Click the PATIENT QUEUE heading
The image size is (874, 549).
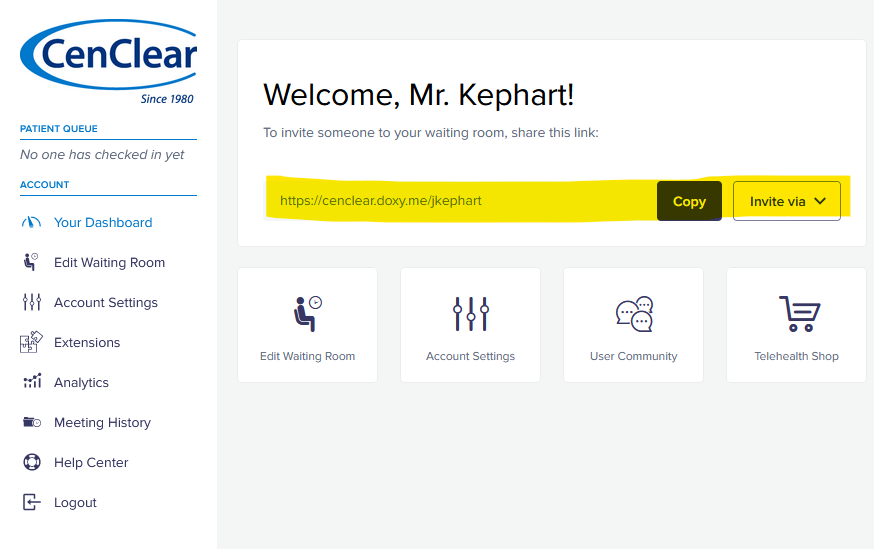click(x=59, y=129)
